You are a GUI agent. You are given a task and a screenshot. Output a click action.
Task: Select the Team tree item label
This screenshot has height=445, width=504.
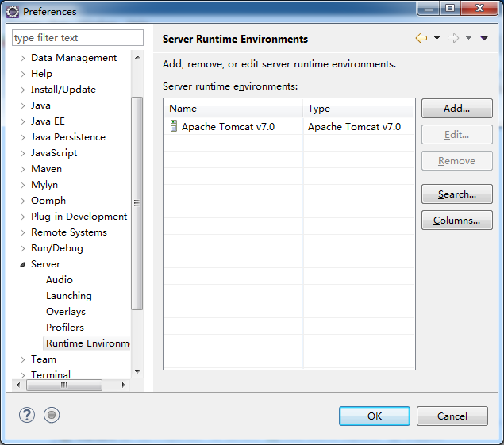pos(44,359)
